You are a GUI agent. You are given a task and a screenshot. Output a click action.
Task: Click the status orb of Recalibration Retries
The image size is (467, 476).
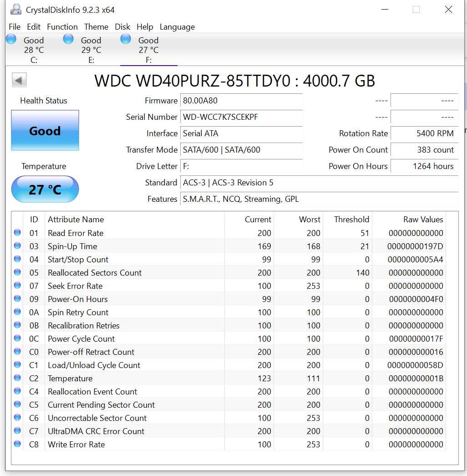point(17,325)
